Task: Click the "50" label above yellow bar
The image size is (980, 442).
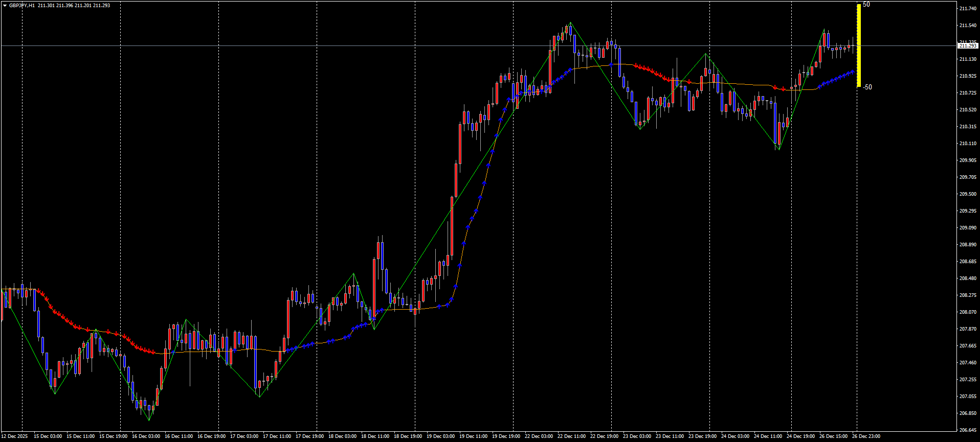Action: pyautogui.click(x=866, y=5)
